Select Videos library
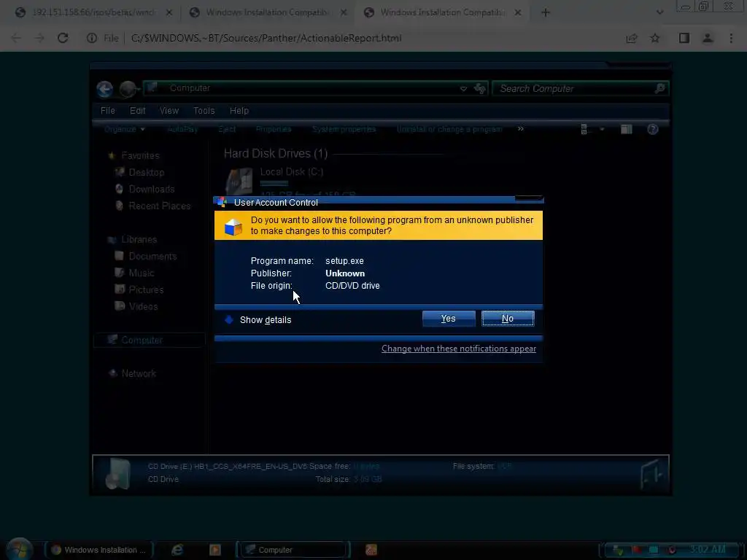Viewport: 747px width, 560px height. tap(136, 306)
